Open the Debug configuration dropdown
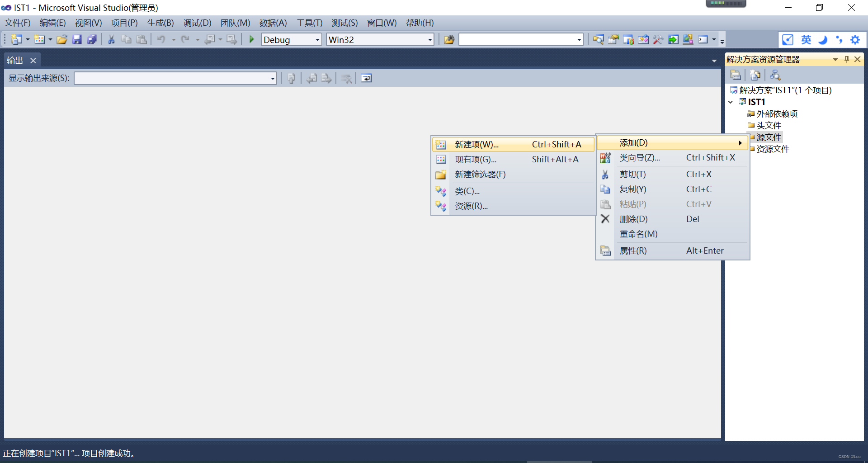The height and width of the screenshot is (463, 868). coord(317,40)
